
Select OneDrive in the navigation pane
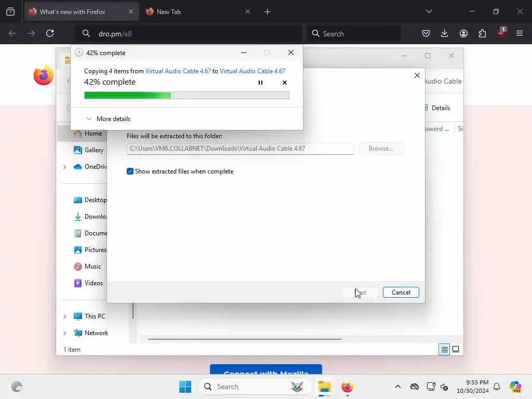pyautogui.click(x=90, y=167)
